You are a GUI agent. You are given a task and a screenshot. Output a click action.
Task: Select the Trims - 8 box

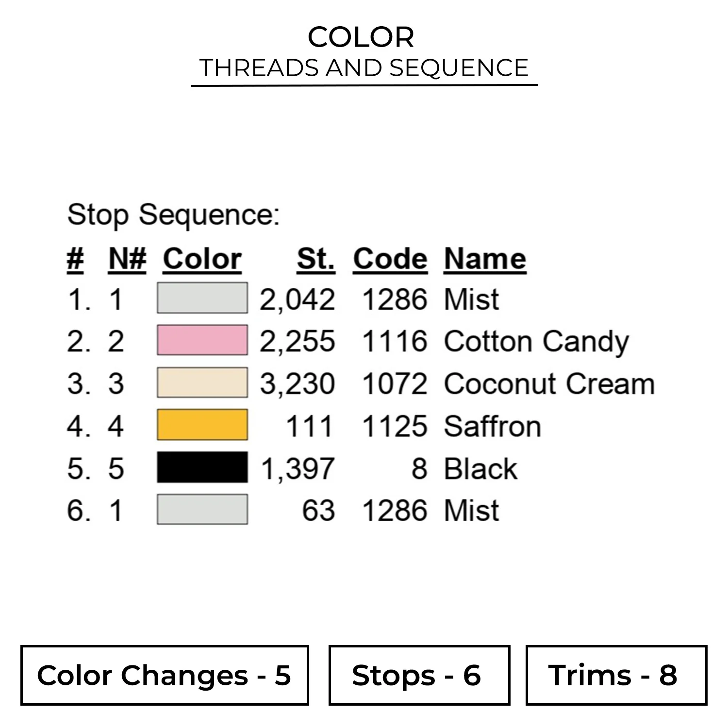tap(616, 675)
